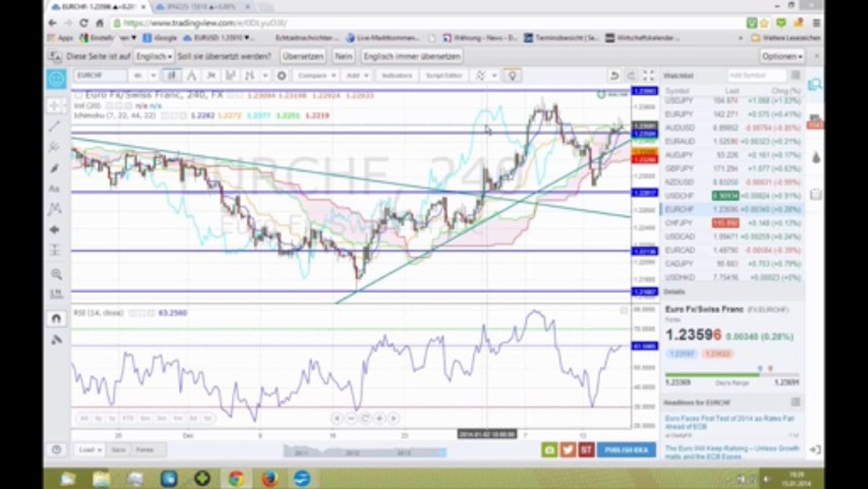Open Firefox from the Windows taskbar

[x=269, y=479]
